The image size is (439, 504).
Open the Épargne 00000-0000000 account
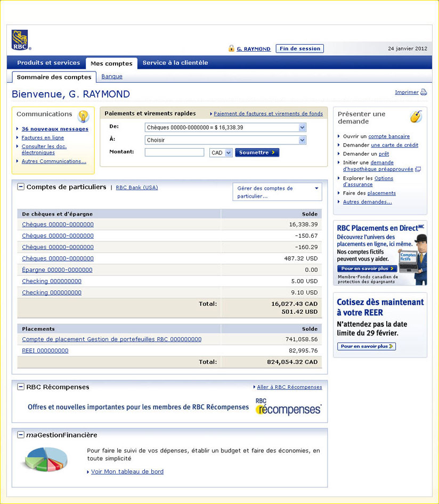coord(57,270)
